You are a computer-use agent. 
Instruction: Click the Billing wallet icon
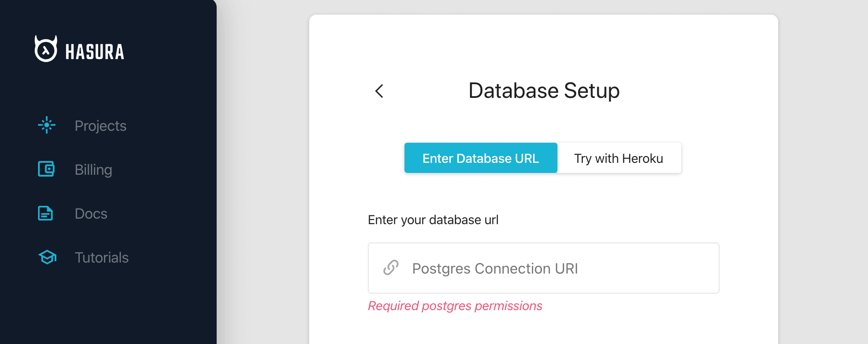pos(46,169)
